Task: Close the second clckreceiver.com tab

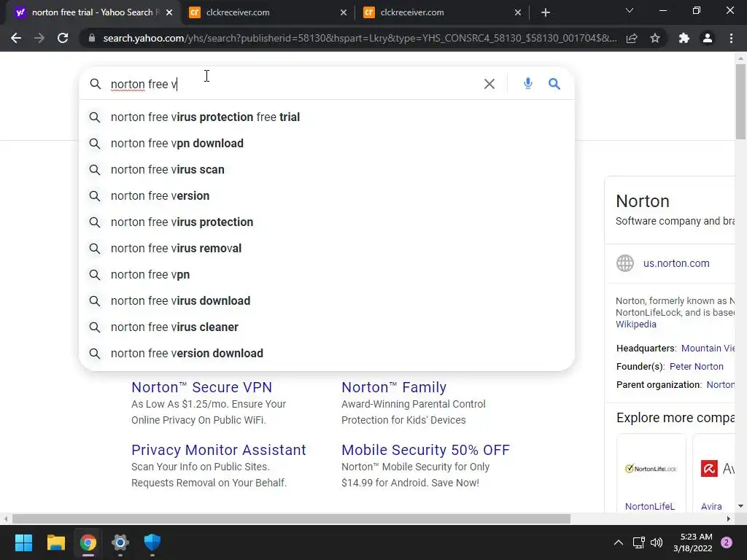Action: (518, 12)
